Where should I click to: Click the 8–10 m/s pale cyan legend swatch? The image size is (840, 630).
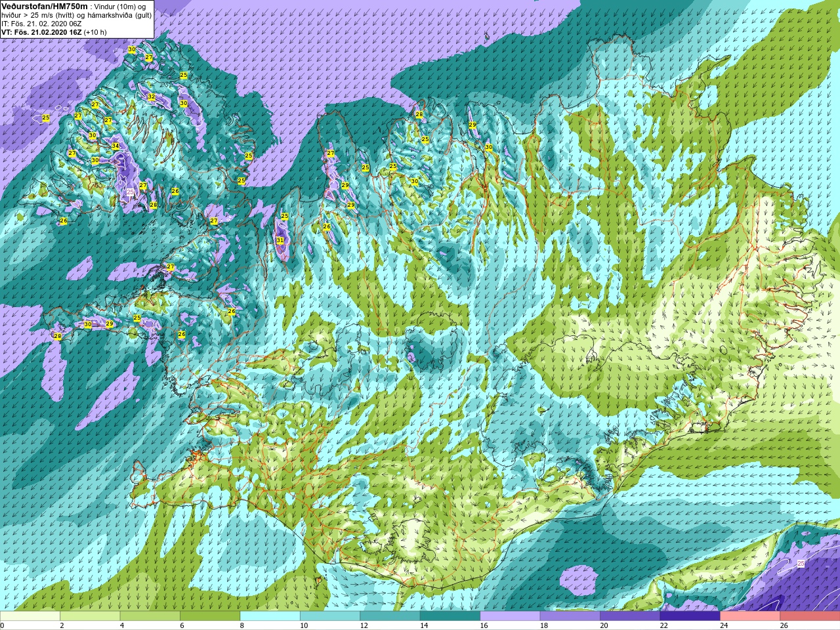tap(270, 617)
